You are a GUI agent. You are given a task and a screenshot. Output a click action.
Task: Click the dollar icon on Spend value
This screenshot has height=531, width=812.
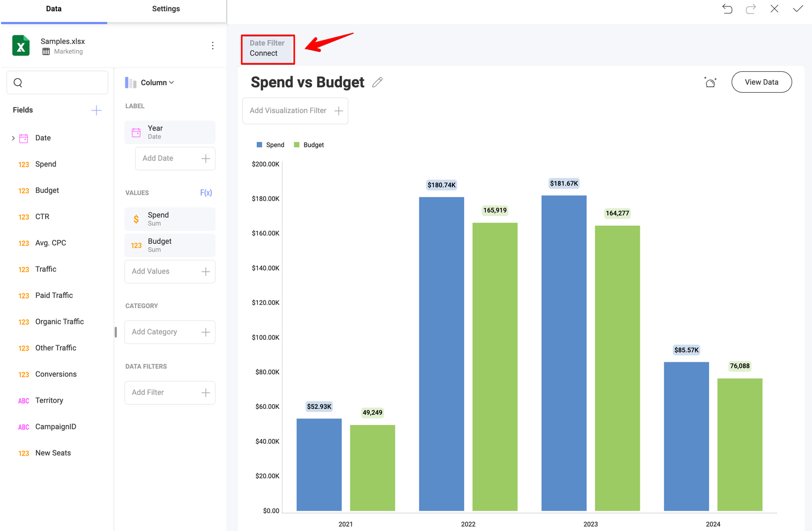click(x=136, y=219)
